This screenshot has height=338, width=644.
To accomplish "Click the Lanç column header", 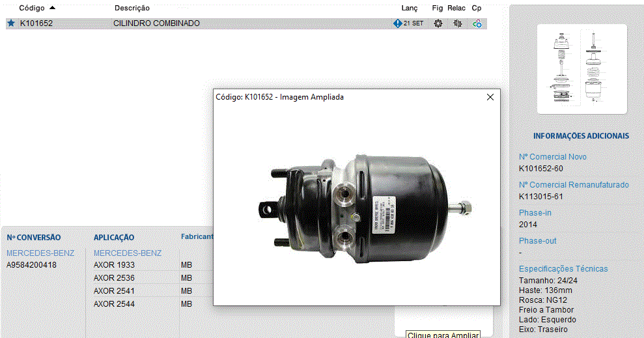I will (410, 8).
